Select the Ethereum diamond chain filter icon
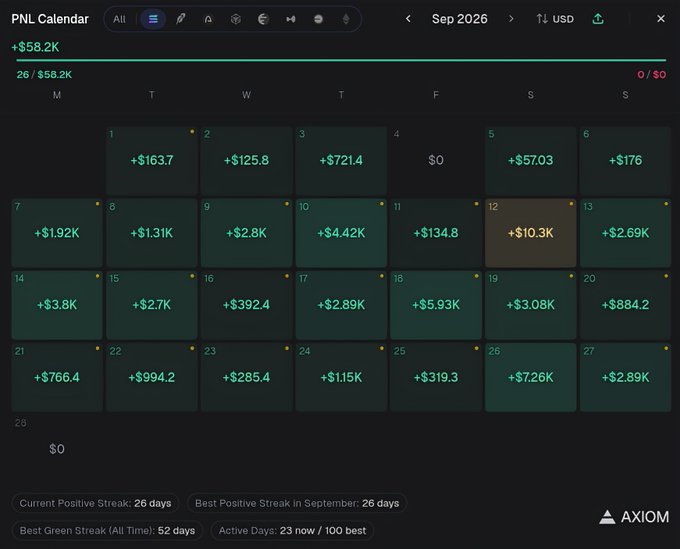680x549 pixels. [x=346, y=19]
